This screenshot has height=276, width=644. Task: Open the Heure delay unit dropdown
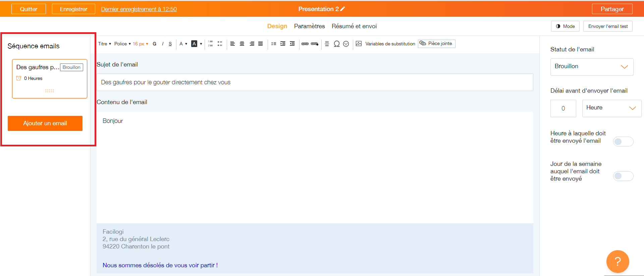point(611,108)
